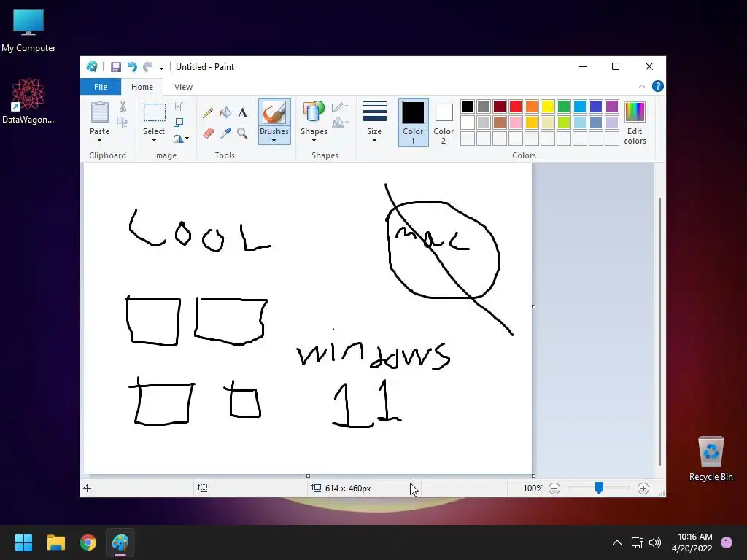Select the Color picker eyedropper tool
The image size is (747, 560).
pos(225,133)
